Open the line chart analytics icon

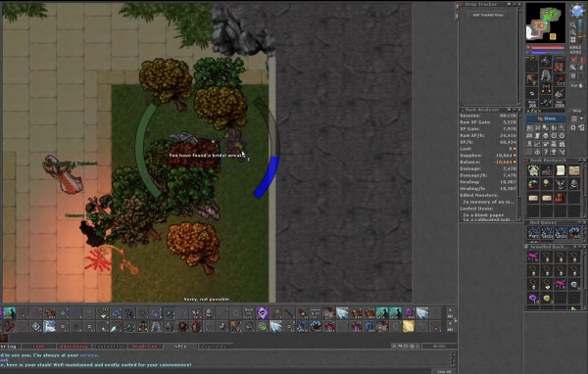tap(538, 144)
